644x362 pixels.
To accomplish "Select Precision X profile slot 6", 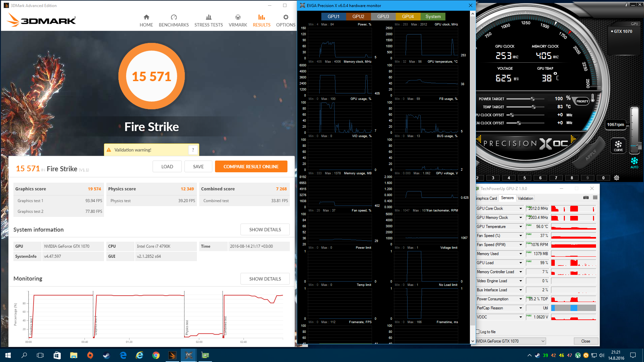I will coord(540,178).
